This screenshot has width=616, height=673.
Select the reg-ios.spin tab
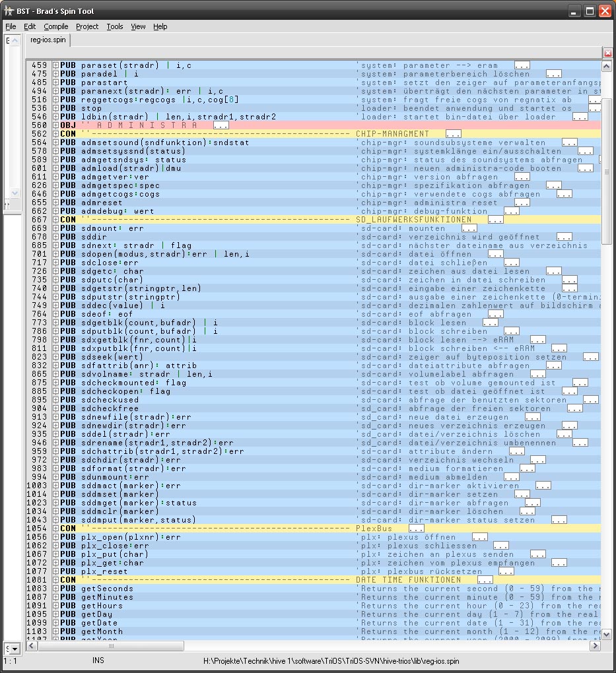48,40
